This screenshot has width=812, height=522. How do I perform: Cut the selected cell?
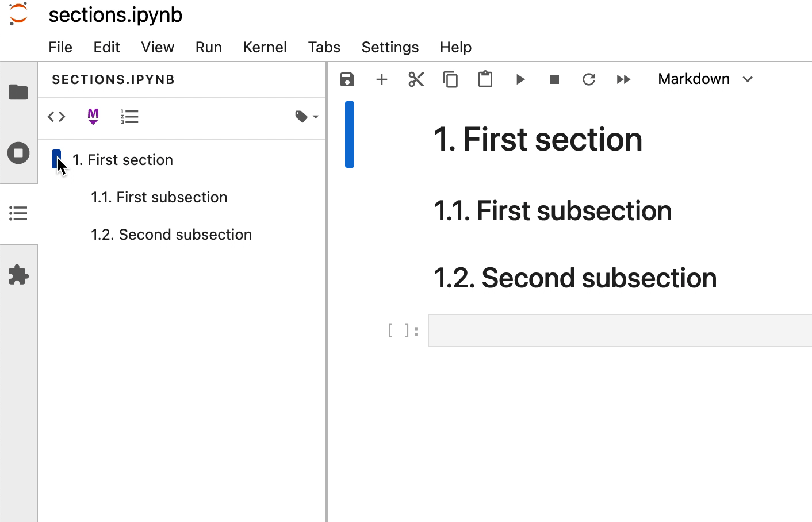point(416,79)
